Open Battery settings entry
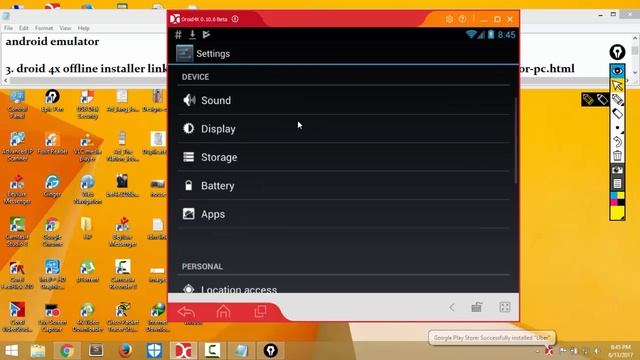 tap(344, 186)
